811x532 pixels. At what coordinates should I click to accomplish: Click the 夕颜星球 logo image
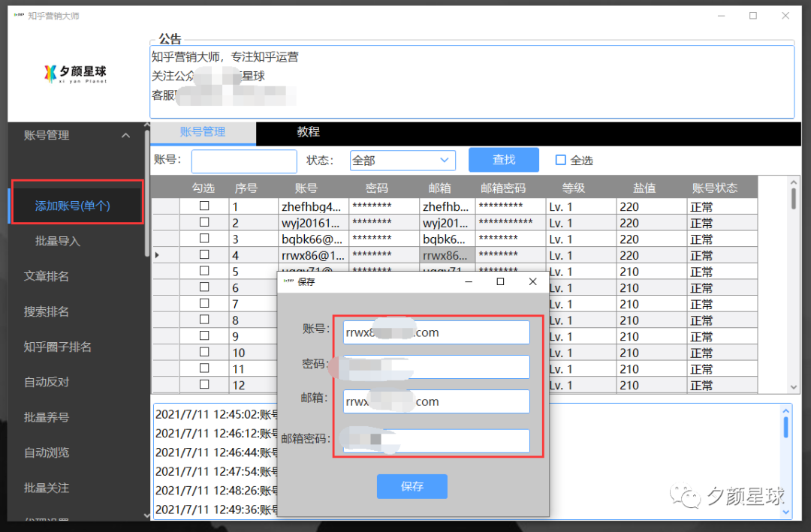click(76, 74)
